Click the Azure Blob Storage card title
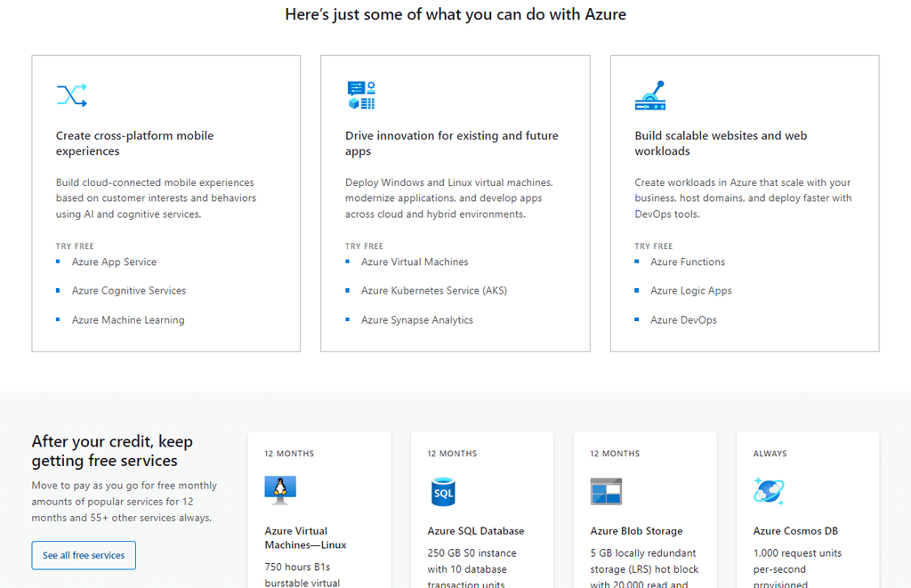The width and height of the screenshot is (911, 588). click(636, 531)
